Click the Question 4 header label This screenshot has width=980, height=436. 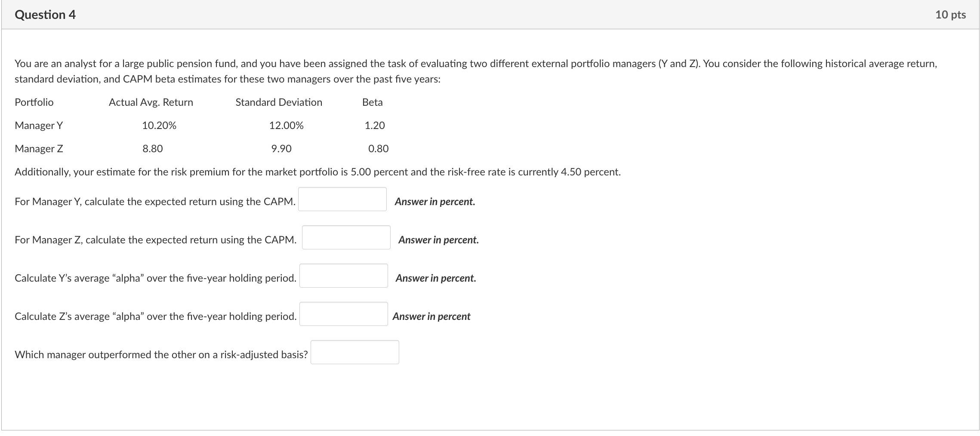(44, 14)
